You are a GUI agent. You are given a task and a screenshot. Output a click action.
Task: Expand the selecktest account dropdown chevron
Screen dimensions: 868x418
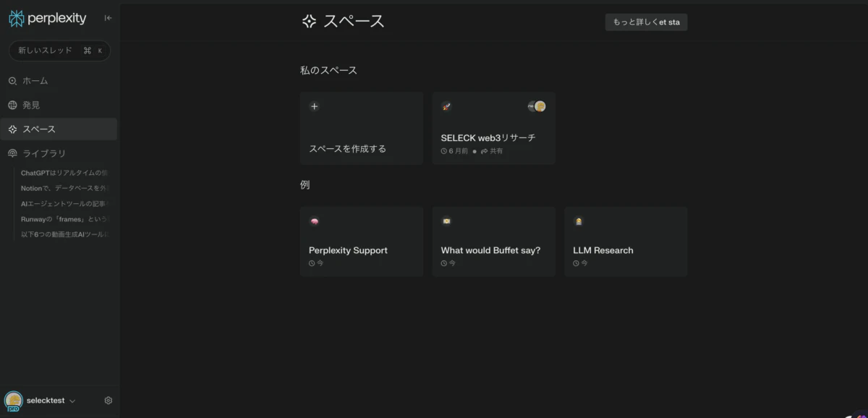tap(72, 401)
